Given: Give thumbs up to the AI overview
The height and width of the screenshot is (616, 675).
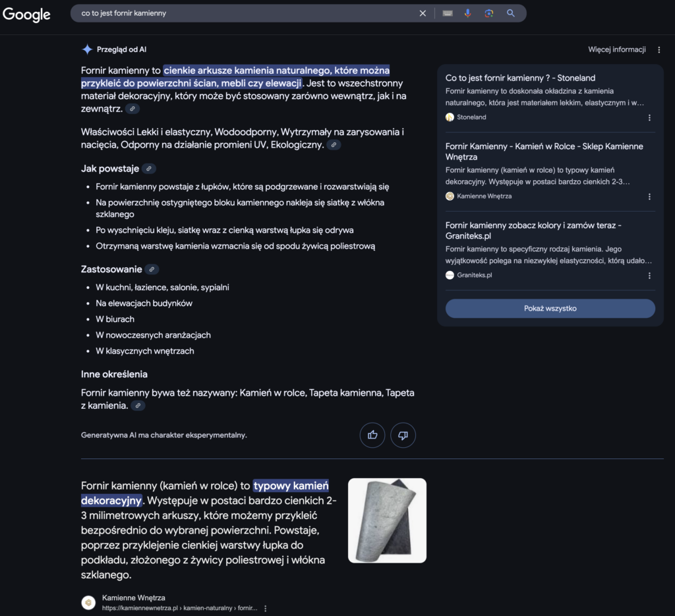Looking at the screenshot, I should point(372,435).
